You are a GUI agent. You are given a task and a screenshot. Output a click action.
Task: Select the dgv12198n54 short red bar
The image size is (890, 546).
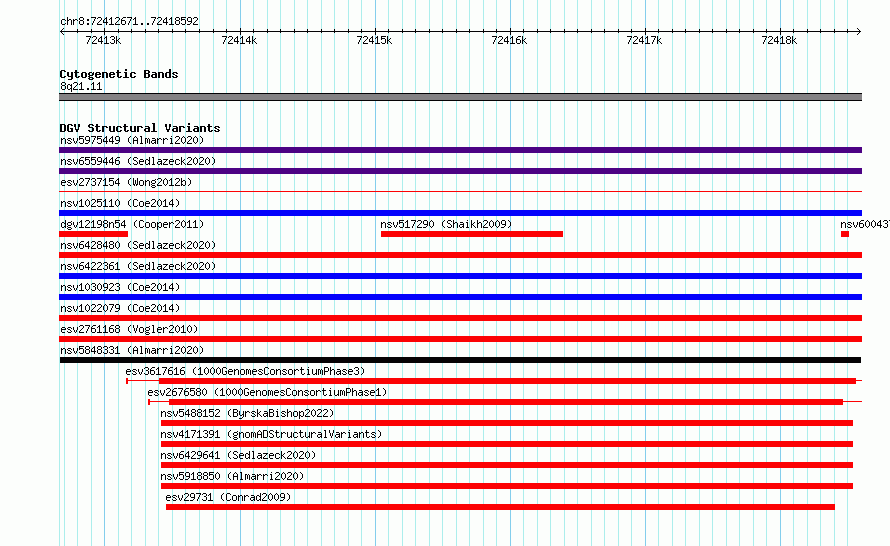coord(94,234)
